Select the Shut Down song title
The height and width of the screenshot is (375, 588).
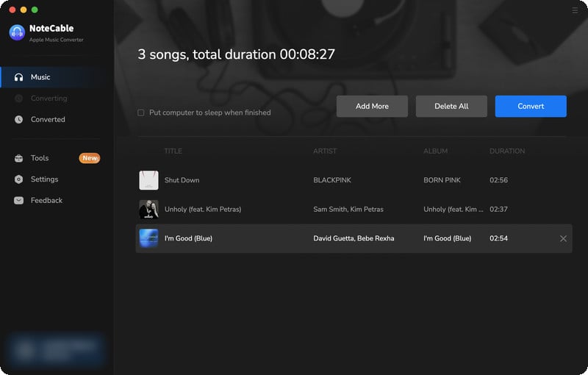point(182,180)
